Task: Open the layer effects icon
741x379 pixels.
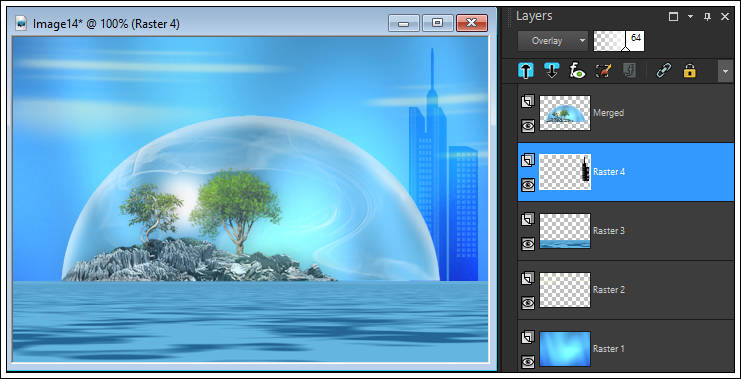Action: 577,71
